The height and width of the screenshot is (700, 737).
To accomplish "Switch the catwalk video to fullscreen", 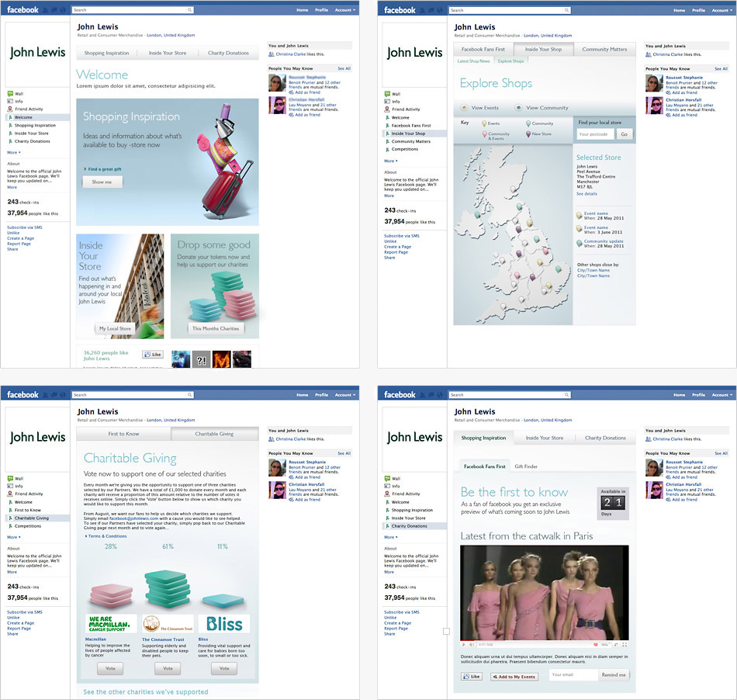I will click(x=625, y=645).
